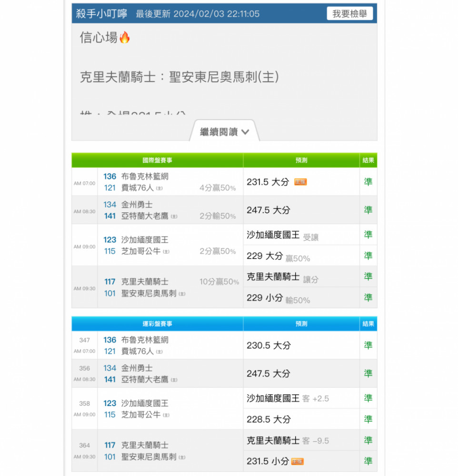Select 費城76人 in the 國際盤賽事 table
Viewport: 458px width, 476px height.
tap(138, 188)
